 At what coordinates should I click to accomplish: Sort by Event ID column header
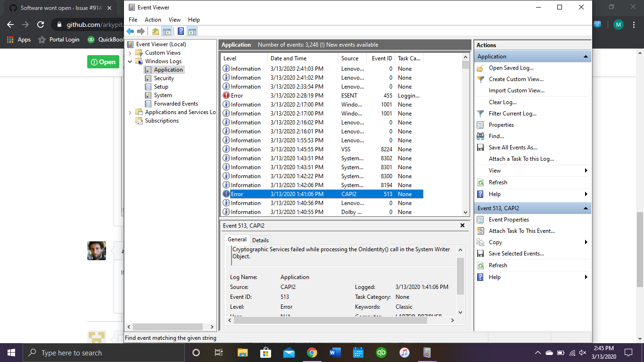(x=381, y=58)
